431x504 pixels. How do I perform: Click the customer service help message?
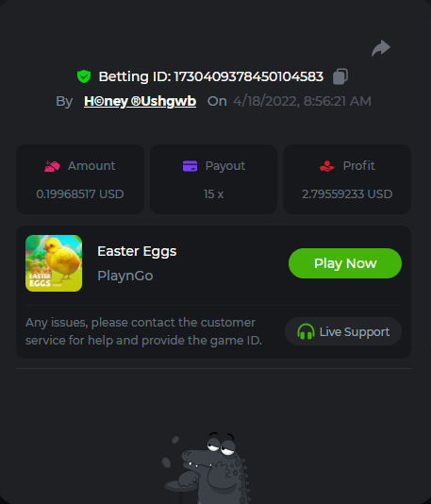click(x=143, y=331)
